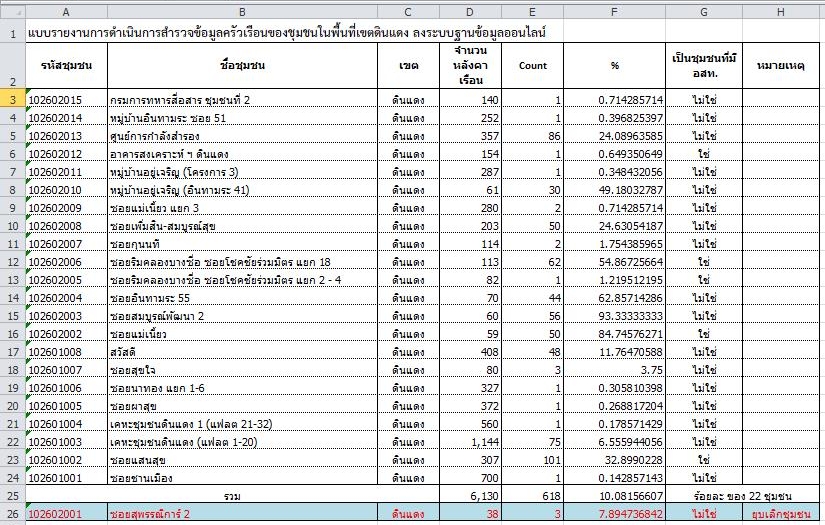Viewport: 825px width, 525px height.
Task: Select the 'รหัสชุมชน' header cell
Action: pyautogui.click(x=66, y=66)
